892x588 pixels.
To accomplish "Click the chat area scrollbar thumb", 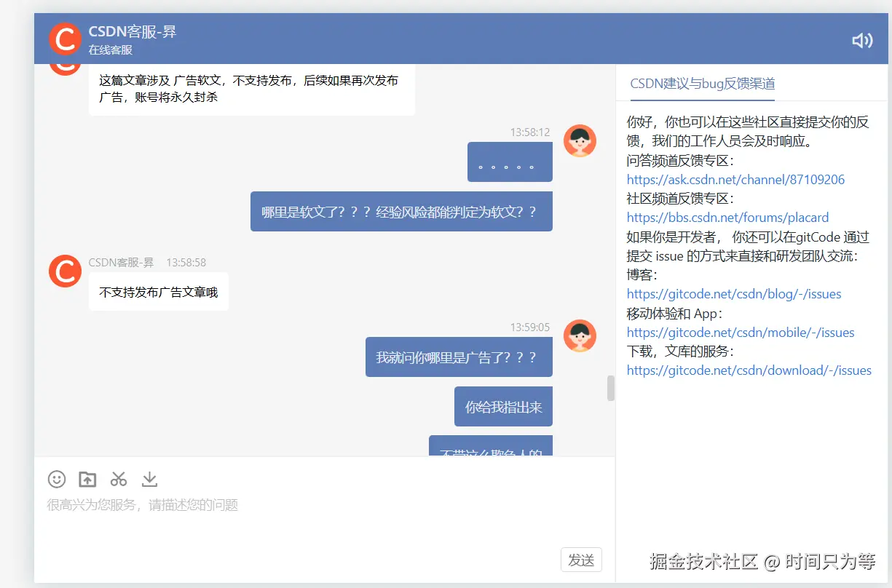I will pos(610,389).
